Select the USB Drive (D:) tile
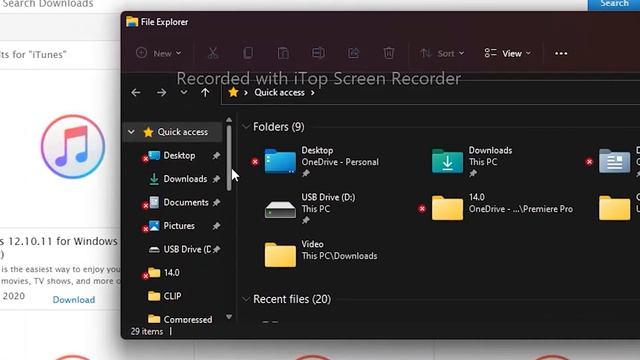 (310, 209)
